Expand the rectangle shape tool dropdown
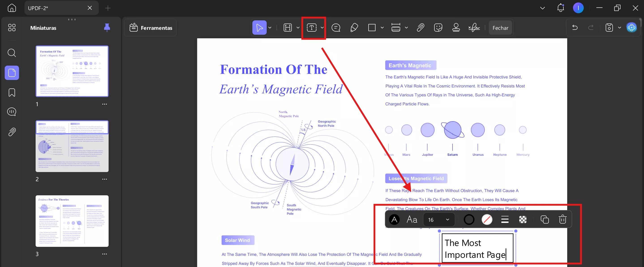This screenshot has width=644, height=267. point(382,28)
